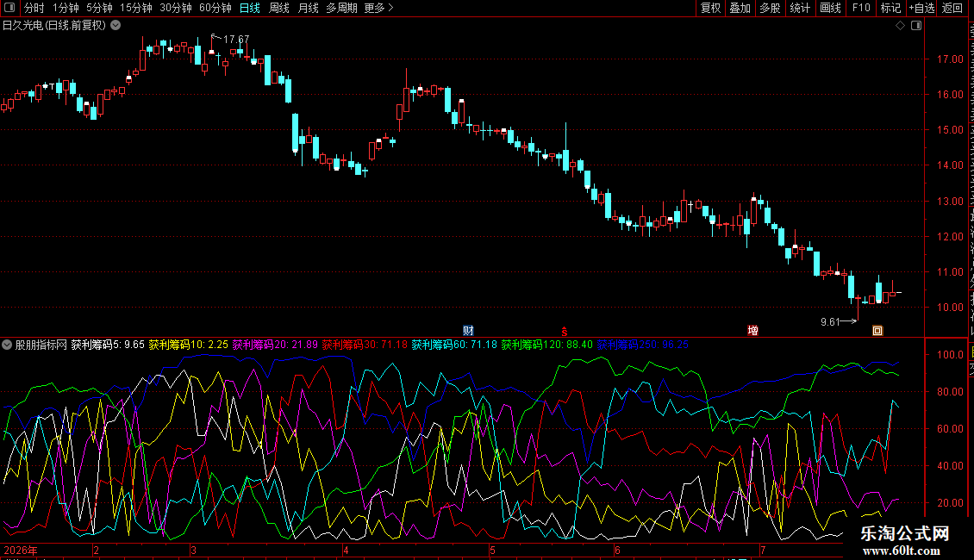Select the 获利筹码120 legend label
The image size is (974, 560).
(x=546, y=345)
